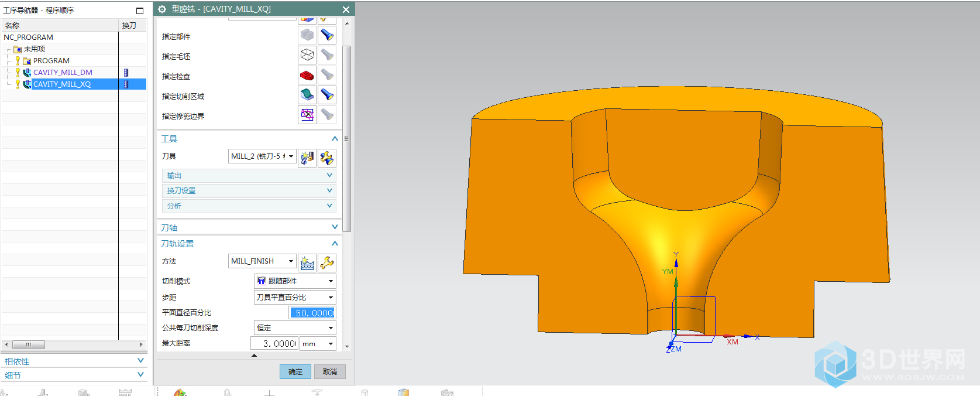This screenshot has height=396, width=980.
Task: Click the create new tool icon beside MILL_2
Action: pyautogui.click(x=307, y=157)
